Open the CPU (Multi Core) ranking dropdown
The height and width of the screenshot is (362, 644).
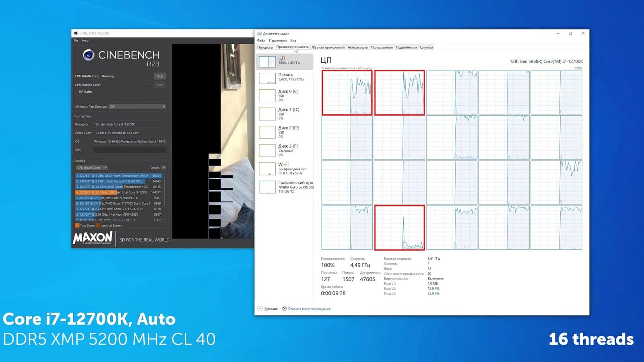[92, 168]
